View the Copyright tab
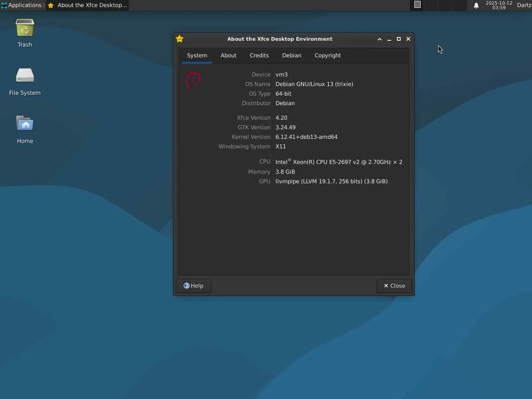532x399 pixels. coord(328,55)
